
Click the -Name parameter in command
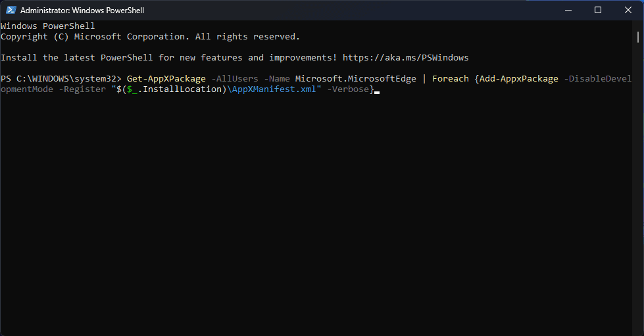(x=276, y=79)
